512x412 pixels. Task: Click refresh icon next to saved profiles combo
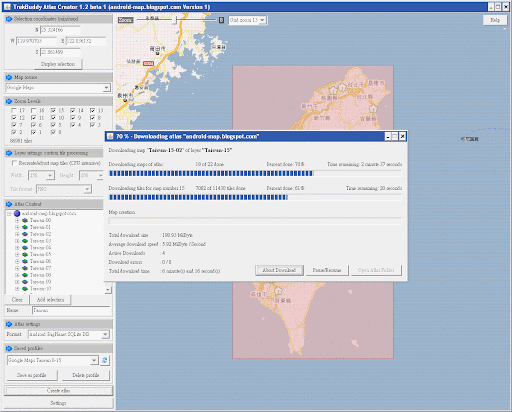[x=105, y=360]
